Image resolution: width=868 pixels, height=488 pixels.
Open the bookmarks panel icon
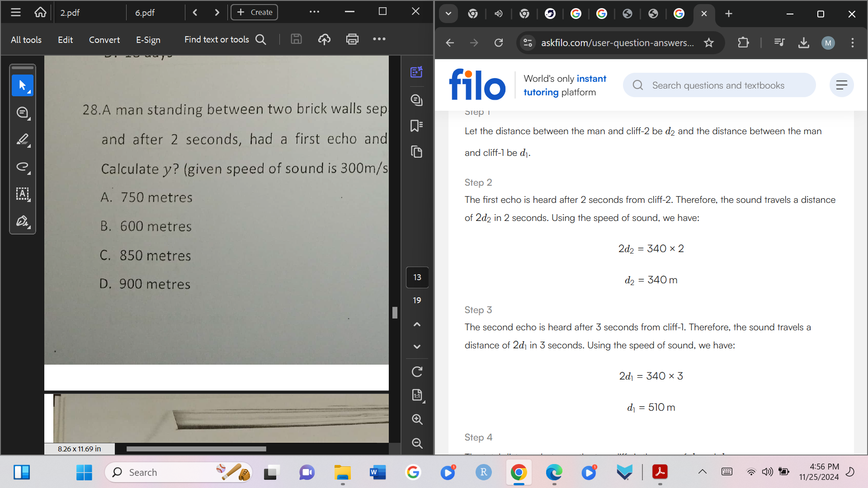[416, 126]
